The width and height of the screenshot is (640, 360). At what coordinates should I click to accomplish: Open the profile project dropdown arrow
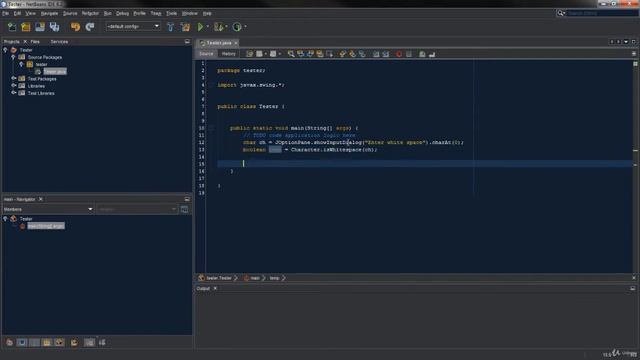tap(245, 27)
